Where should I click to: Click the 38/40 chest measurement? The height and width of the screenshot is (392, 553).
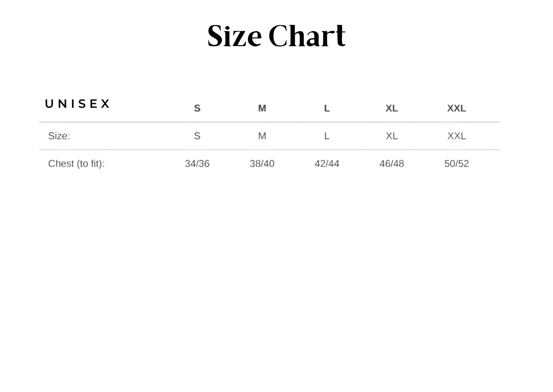(262, 164)
